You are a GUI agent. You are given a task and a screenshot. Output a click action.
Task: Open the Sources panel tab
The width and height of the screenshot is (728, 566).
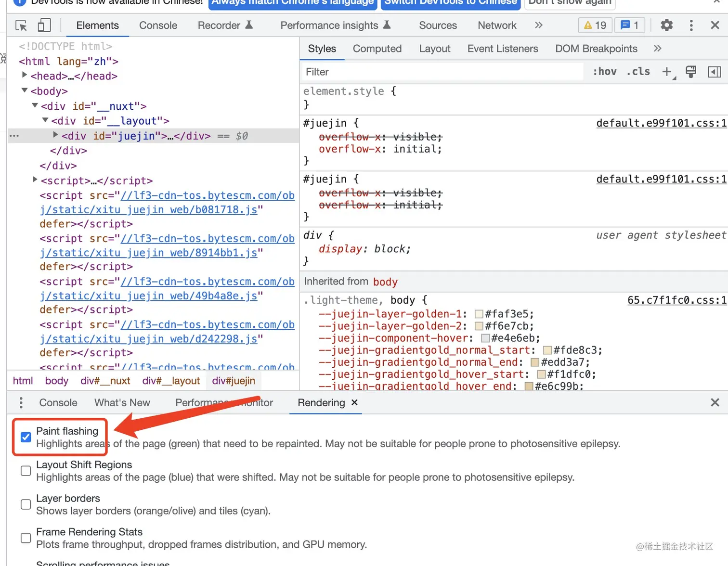click(x=438, y=25)
